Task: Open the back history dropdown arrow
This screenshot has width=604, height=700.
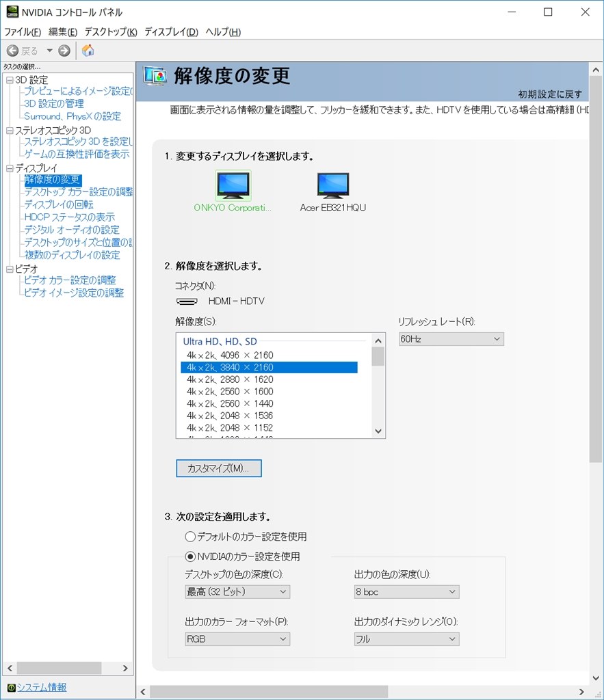Action: [49, 51]
